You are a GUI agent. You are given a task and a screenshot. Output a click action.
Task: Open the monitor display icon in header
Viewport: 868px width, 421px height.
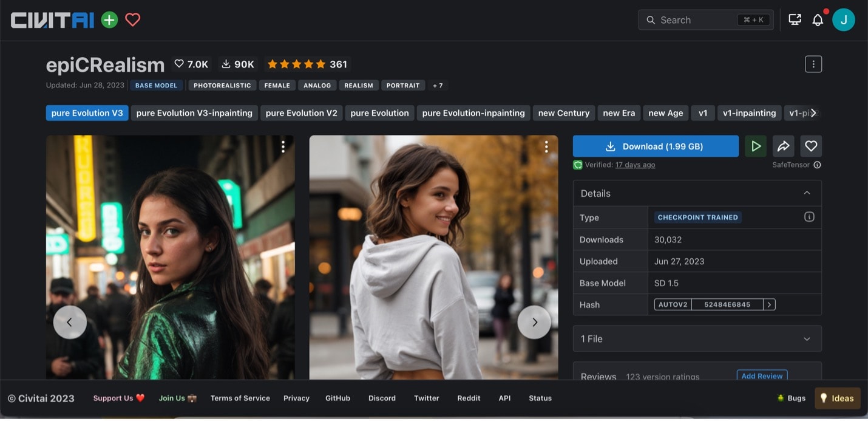pos(795,20)
